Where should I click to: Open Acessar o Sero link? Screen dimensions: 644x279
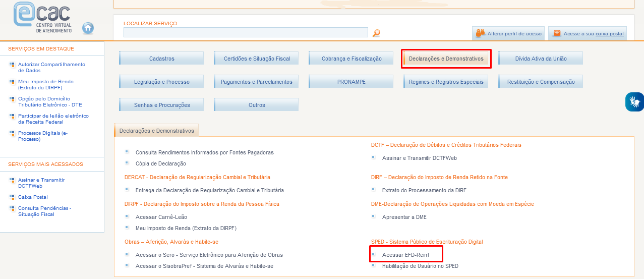pyautogui.click(x=209, y=255)
